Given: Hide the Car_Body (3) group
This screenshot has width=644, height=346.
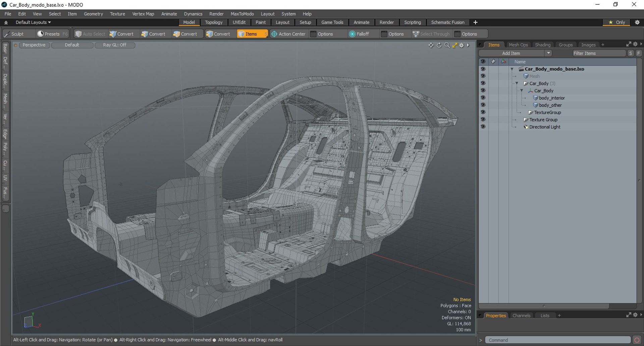Looking at the screenshot, I should click(483, 83).
